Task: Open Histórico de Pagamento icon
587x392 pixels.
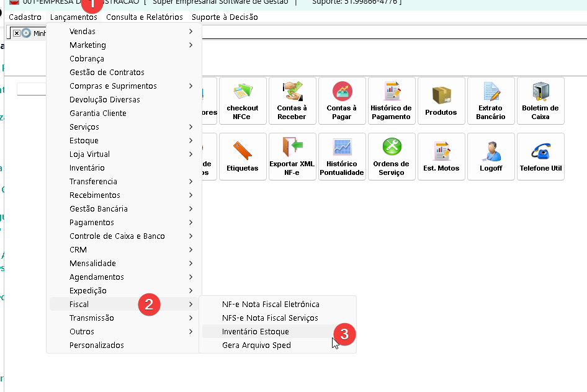Action: (x=392, y=100)
